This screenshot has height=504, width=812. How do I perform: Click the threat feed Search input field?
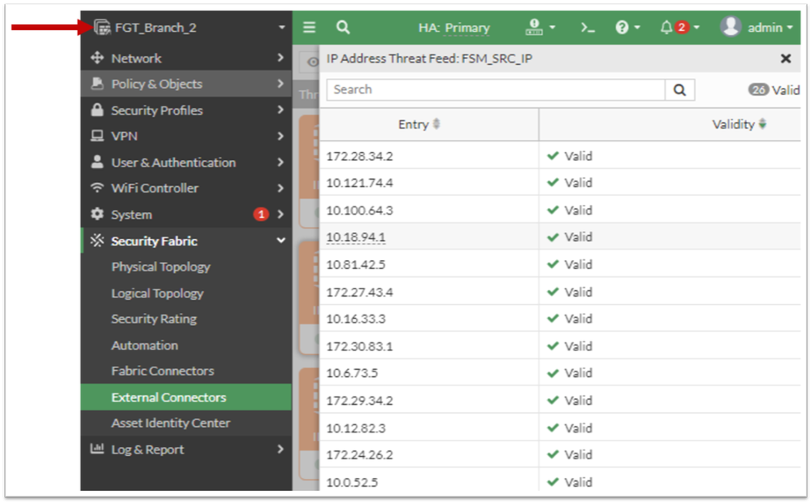[x=496, y=89]
